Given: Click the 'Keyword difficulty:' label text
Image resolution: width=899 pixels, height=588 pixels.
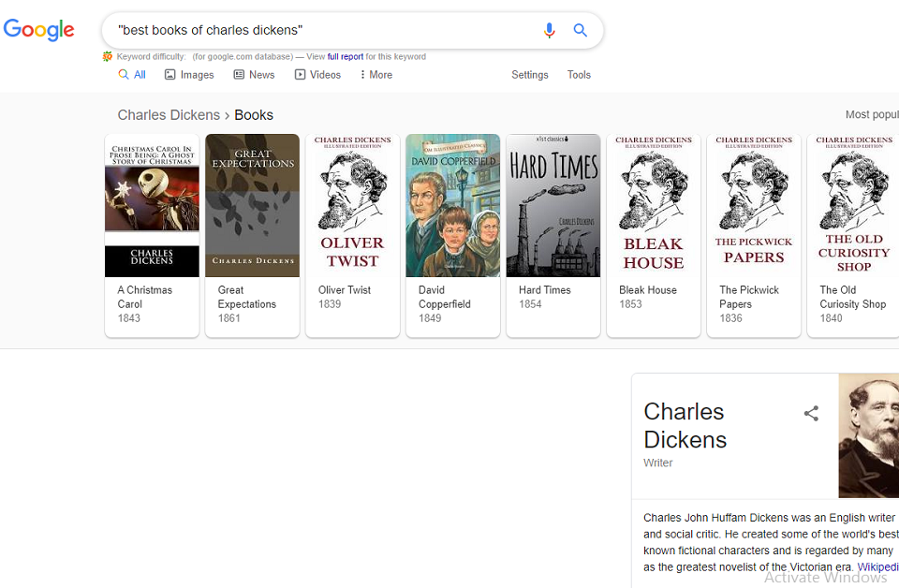Looking at the screenshot, I should pos(152,56).
